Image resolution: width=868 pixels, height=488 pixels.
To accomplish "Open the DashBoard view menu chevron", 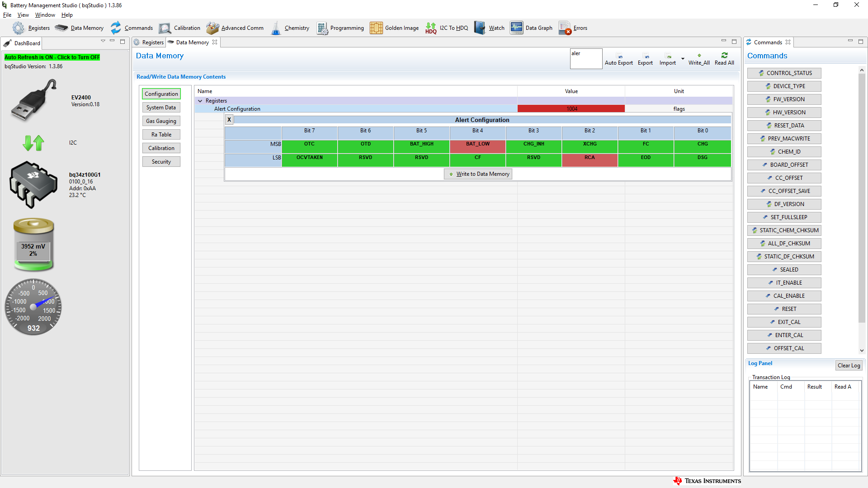I will coord(103,41).
